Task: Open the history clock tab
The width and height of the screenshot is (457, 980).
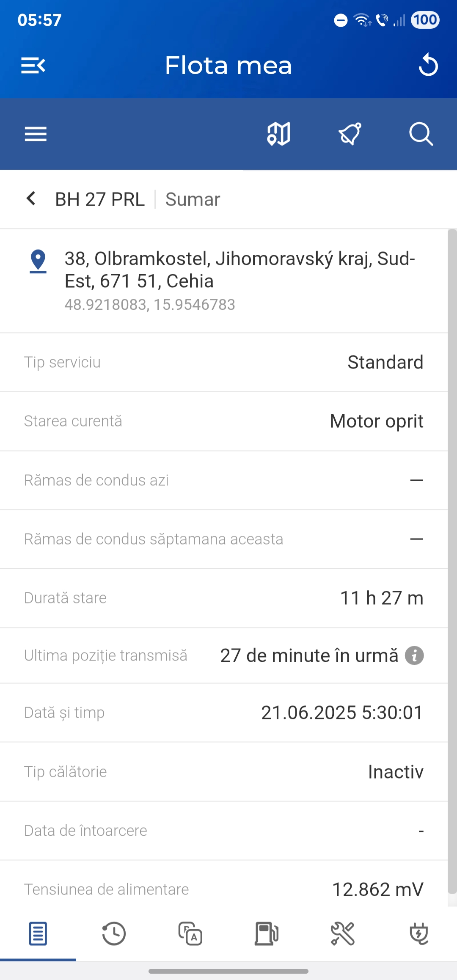Action: 114,933
